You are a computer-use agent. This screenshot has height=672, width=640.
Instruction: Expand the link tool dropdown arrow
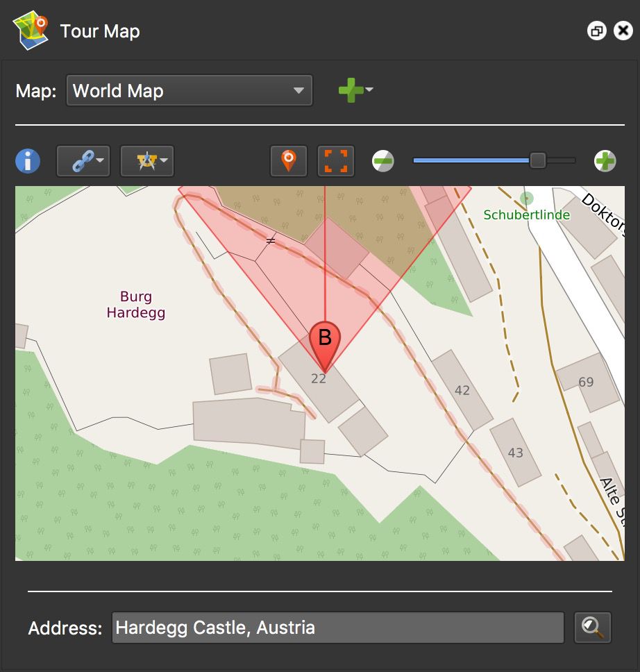pos(99,161)
